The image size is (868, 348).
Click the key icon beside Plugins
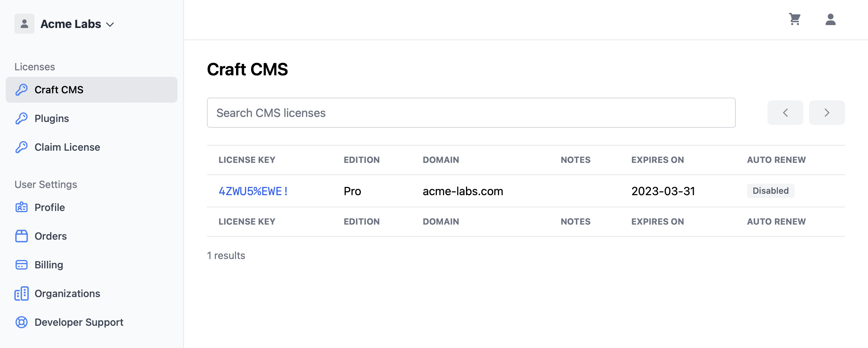click(22, 118)
